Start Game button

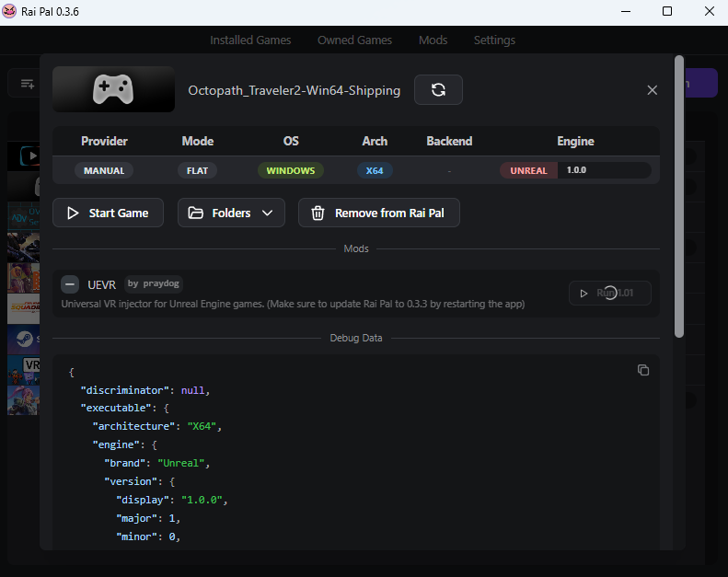pyautogui.click(x=109, y=213)
